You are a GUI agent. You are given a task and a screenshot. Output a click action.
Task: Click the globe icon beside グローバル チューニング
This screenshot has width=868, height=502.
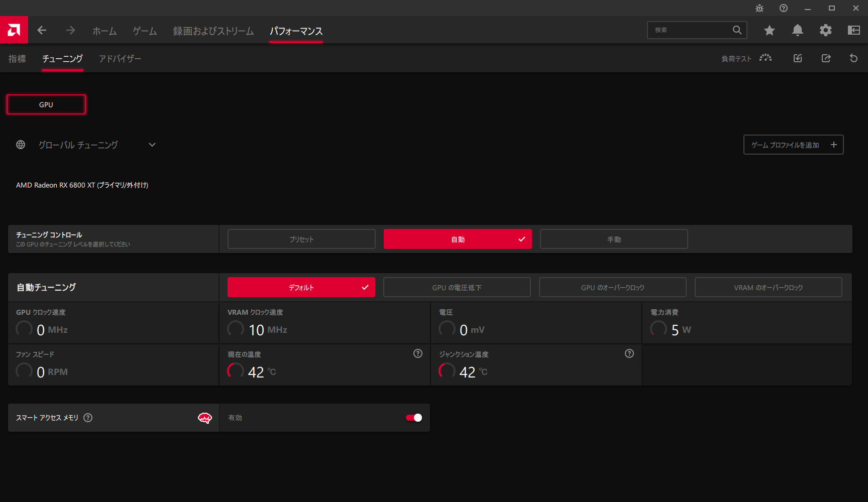(x=21, y=145)
